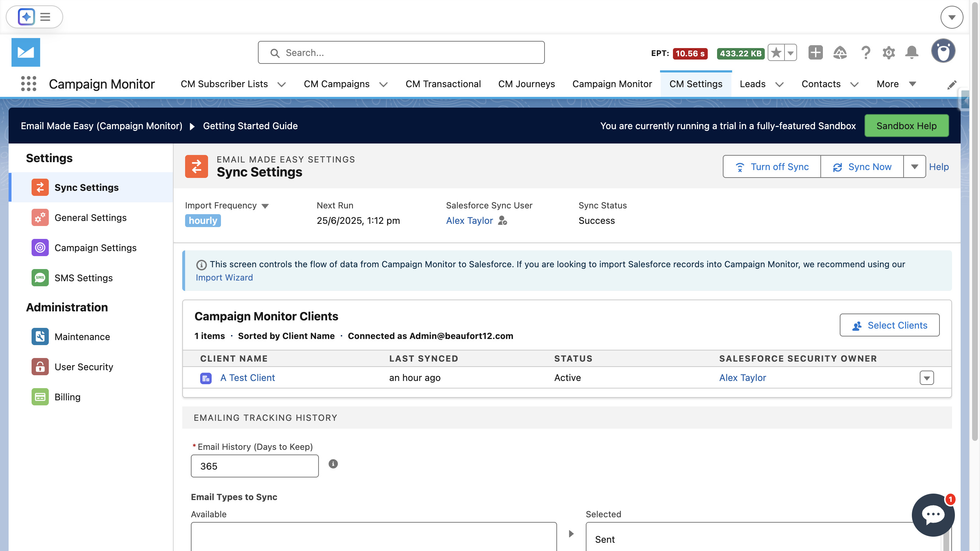Image resolution: width=980 pixels, height=551 pixels.
Task: Open the Trailhead guidance icon
Action: 840,52
